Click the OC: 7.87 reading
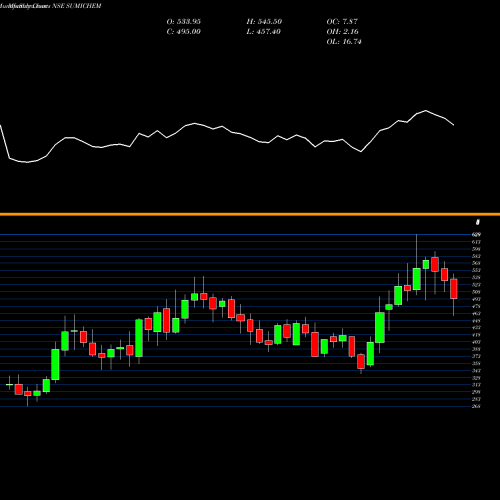The image size is (500, 500). click(342, 22)
